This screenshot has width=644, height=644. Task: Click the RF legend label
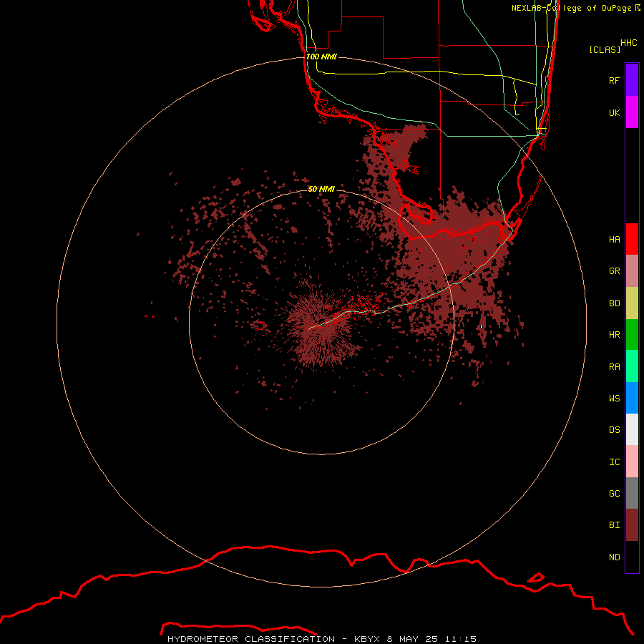614,80
